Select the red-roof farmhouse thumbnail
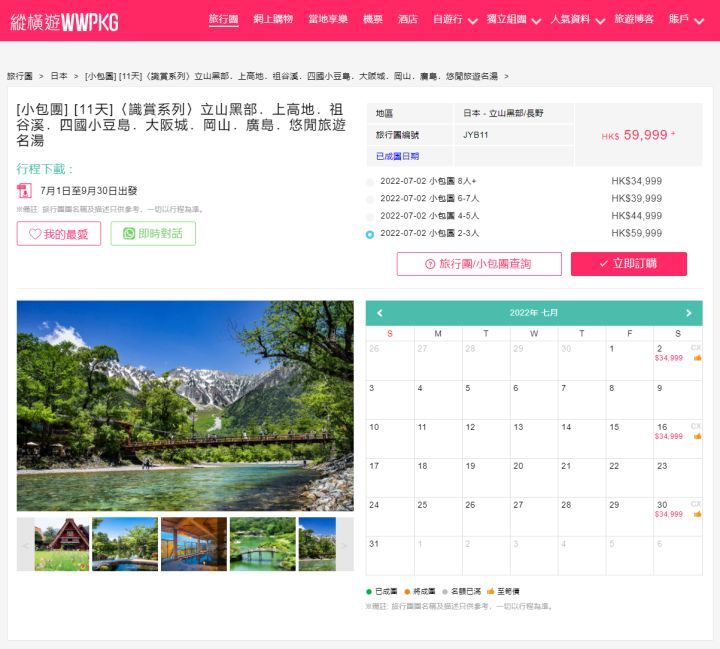 pos(62,544)
